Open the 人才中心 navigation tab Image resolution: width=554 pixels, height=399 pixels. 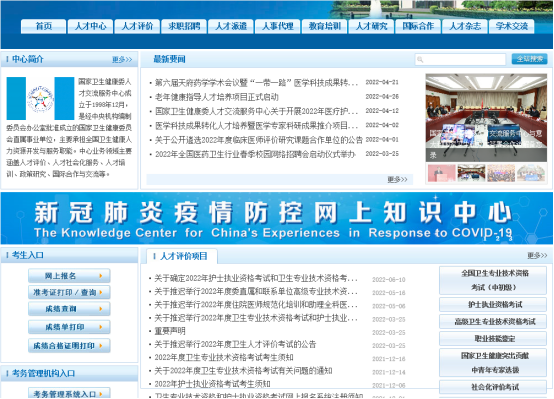(90, 26)
